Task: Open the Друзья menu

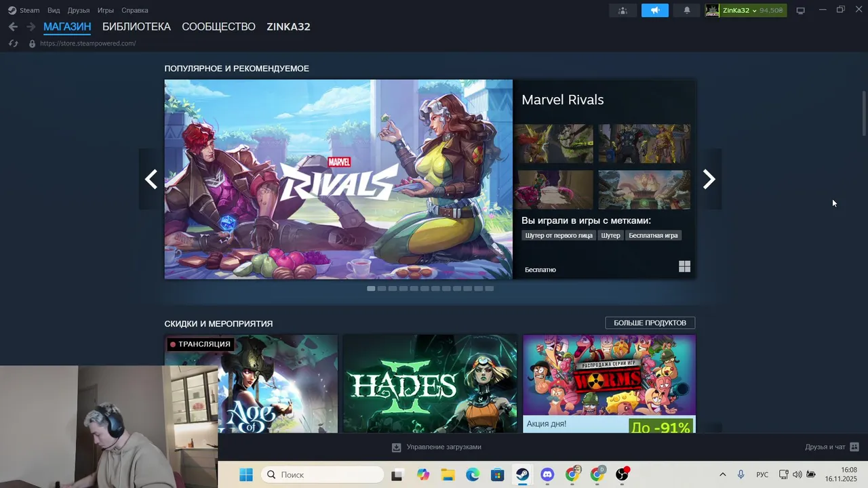Action: pos(79,10)
